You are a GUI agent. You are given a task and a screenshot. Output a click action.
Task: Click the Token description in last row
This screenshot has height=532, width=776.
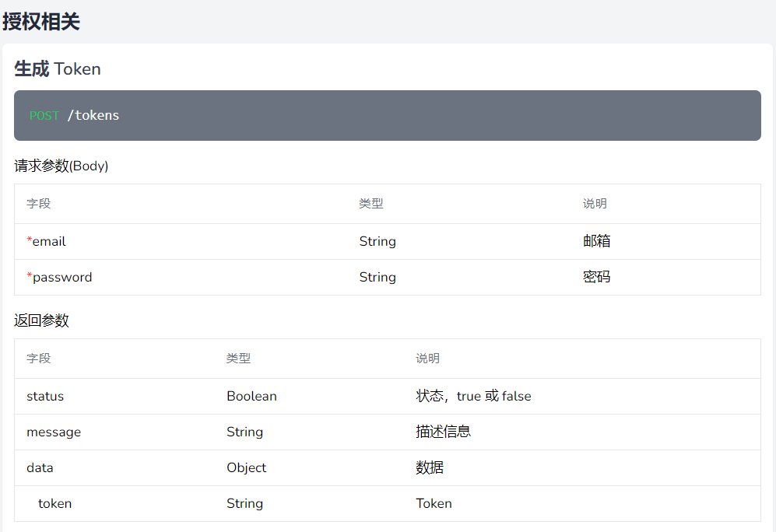434,504
